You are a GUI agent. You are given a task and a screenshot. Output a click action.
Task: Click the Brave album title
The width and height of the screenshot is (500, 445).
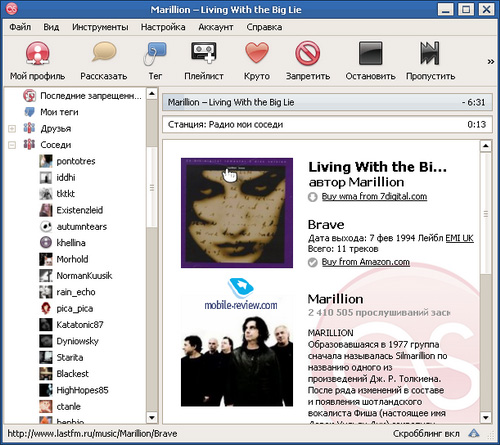(326, 225)
